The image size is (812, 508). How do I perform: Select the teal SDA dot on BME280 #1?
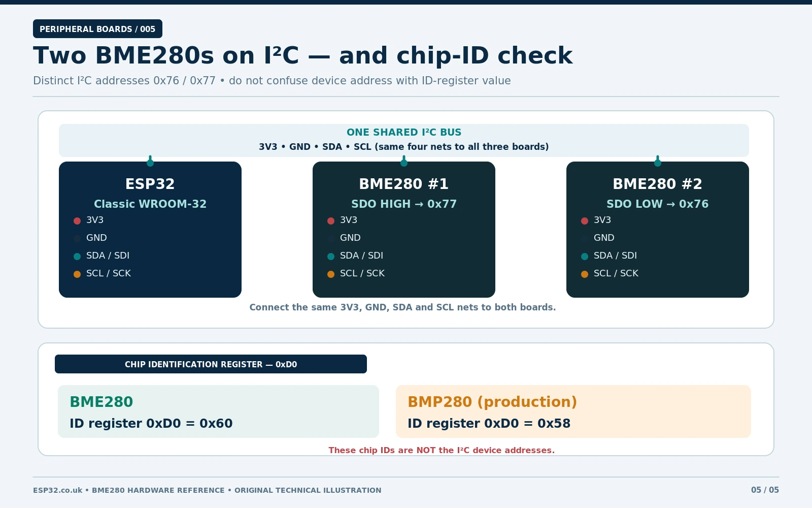[331, 257]
